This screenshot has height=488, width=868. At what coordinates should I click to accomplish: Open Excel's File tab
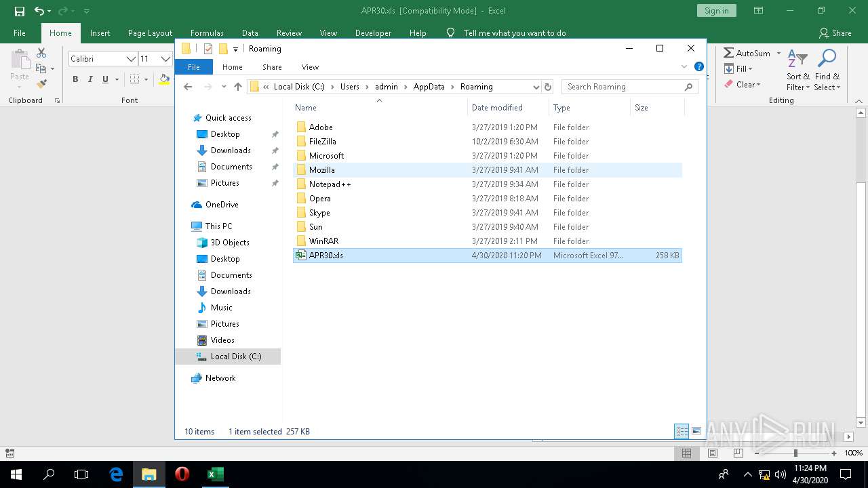(20, 33)
